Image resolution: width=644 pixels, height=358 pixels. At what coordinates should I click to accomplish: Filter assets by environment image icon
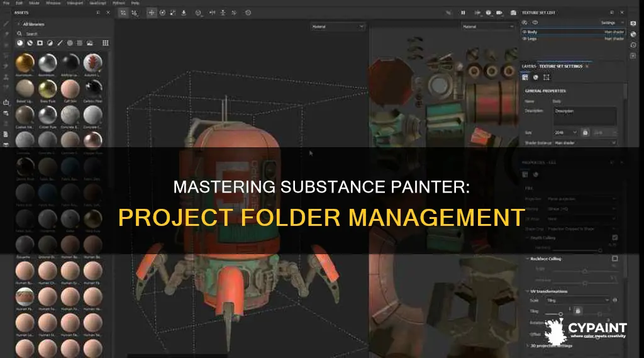click(x=89, y=43)
